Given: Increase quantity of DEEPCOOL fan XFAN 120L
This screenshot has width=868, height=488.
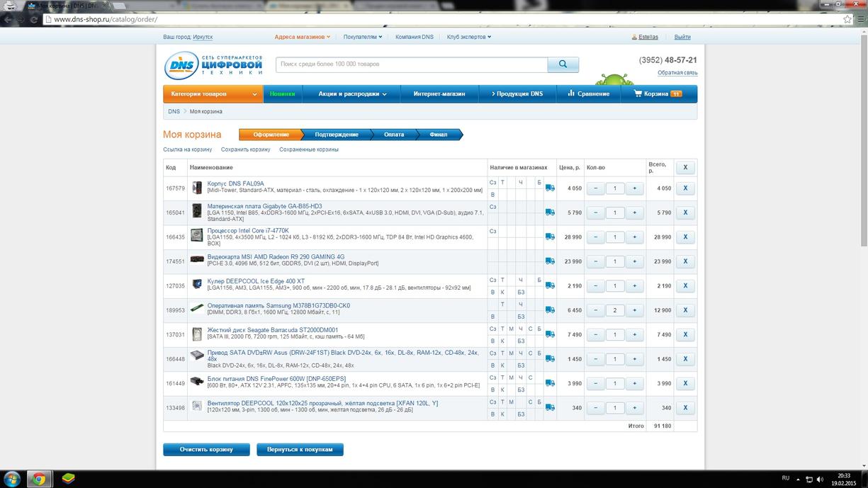Looking at the screenshot, I should coord(634,408).
